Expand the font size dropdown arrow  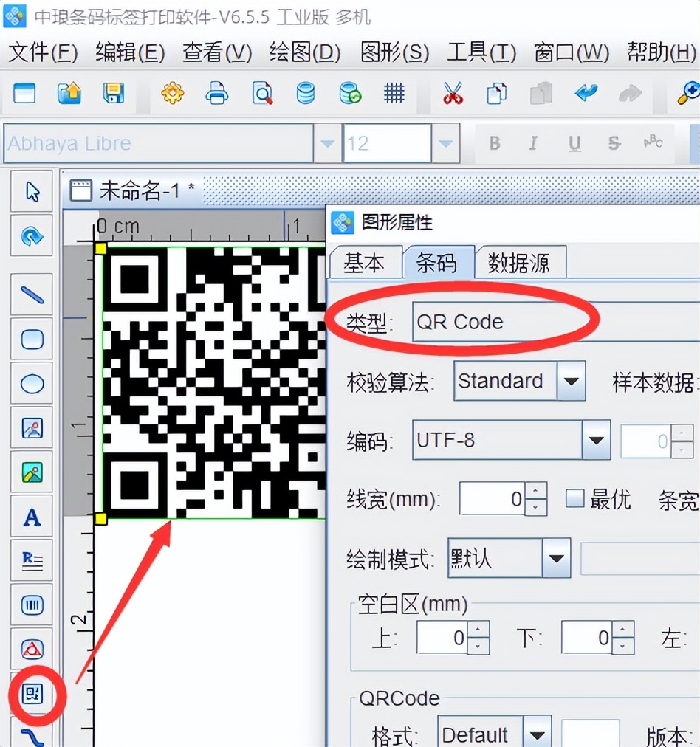coord(445,143)
